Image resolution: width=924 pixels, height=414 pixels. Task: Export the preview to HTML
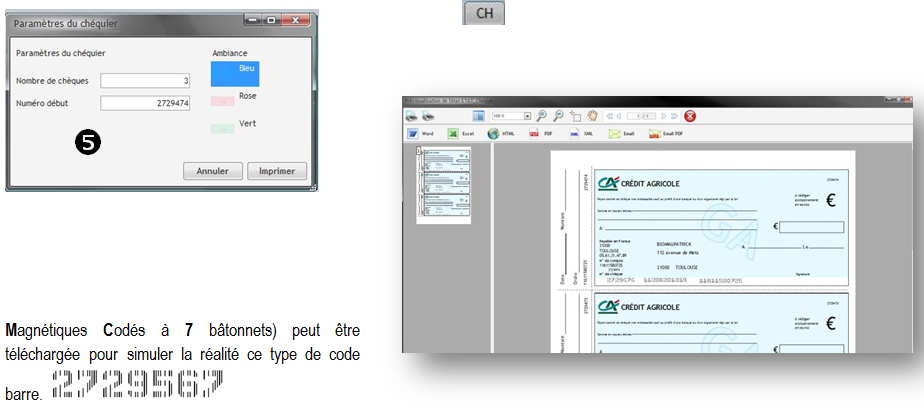(501, 134)
